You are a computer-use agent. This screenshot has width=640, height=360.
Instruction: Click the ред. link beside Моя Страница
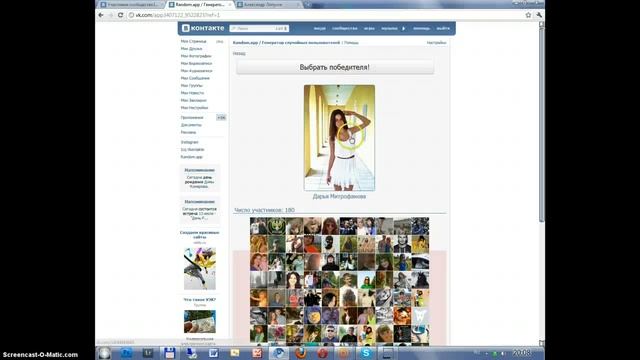[x=220, y=42]
